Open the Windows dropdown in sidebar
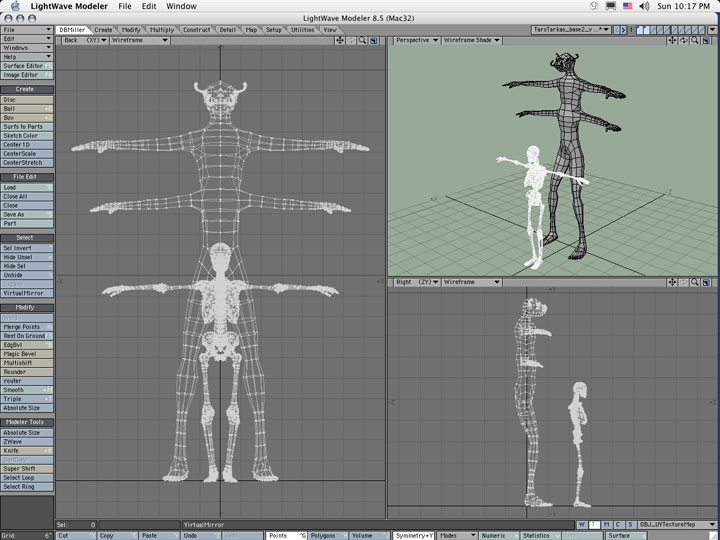The width and height of the screenshot is (720, 540). [27, 48]
